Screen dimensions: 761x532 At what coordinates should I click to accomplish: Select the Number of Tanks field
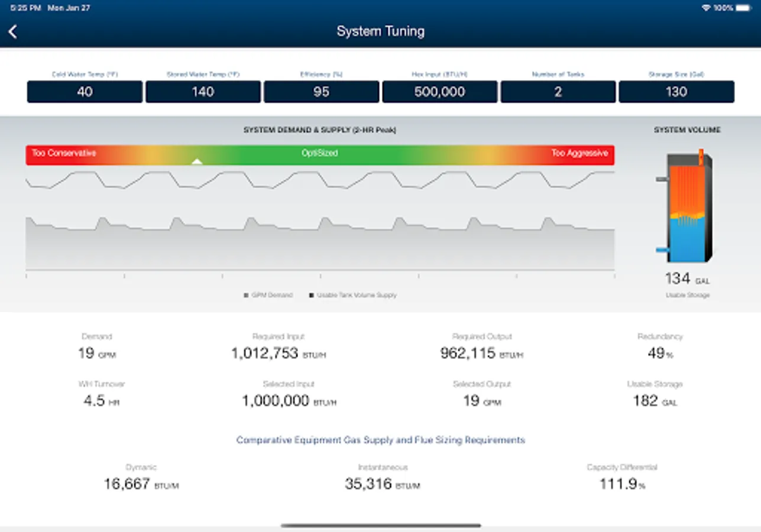point(558,92)
